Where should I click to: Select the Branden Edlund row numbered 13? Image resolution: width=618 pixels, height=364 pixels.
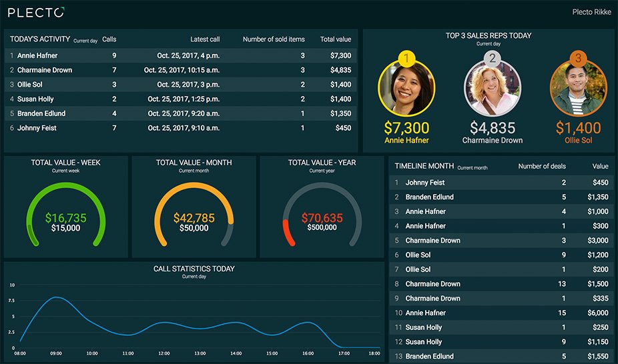click(x=501, y=356)
